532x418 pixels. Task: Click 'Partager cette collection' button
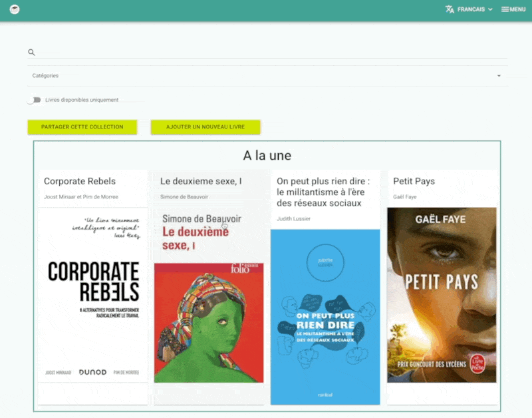82,126
